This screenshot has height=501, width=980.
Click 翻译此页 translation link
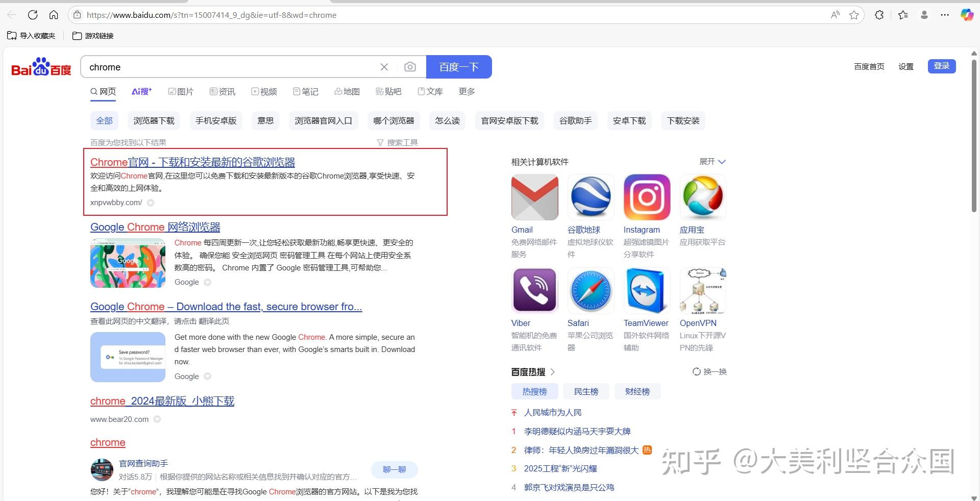[x=214, y=321]
